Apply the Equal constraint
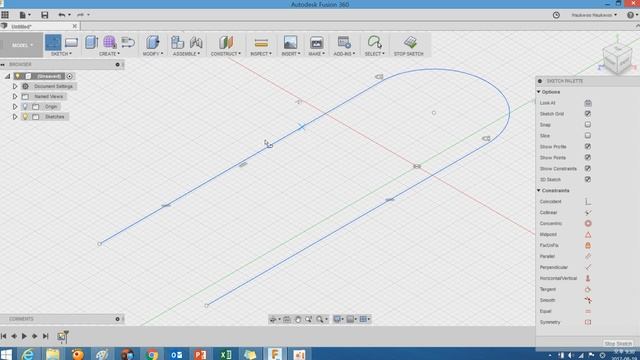The image size is (640, 360). [x=588, y=311]
